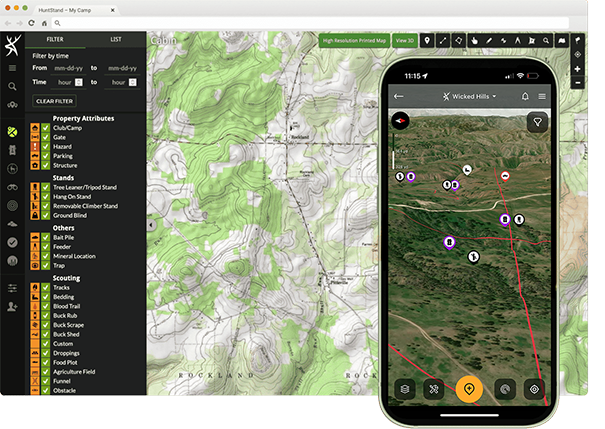Viewport: 605px width, 429px height.
Task: Click the magnifier search tool in the map toolbar
Action: 546,41
